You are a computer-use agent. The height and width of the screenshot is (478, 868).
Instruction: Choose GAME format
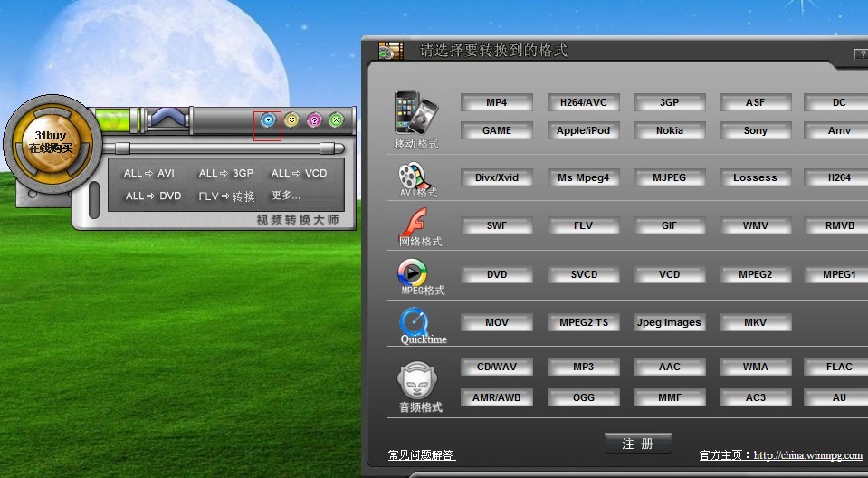pos(497,130)
